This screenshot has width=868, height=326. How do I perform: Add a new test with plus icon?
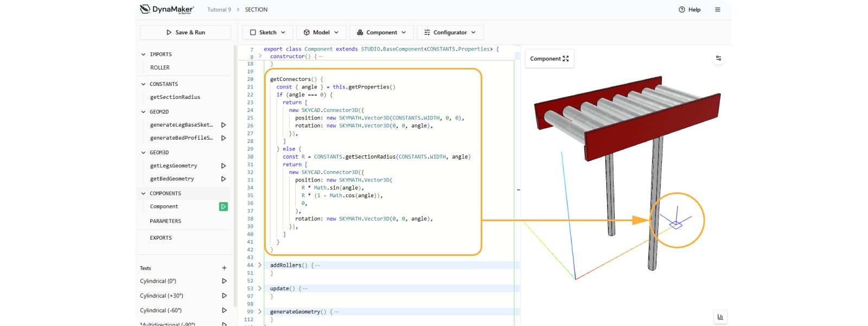click(x=224, y=268)
